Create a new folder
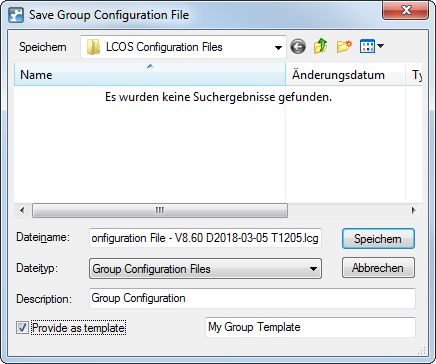436x364 pixels. [344, 46]
